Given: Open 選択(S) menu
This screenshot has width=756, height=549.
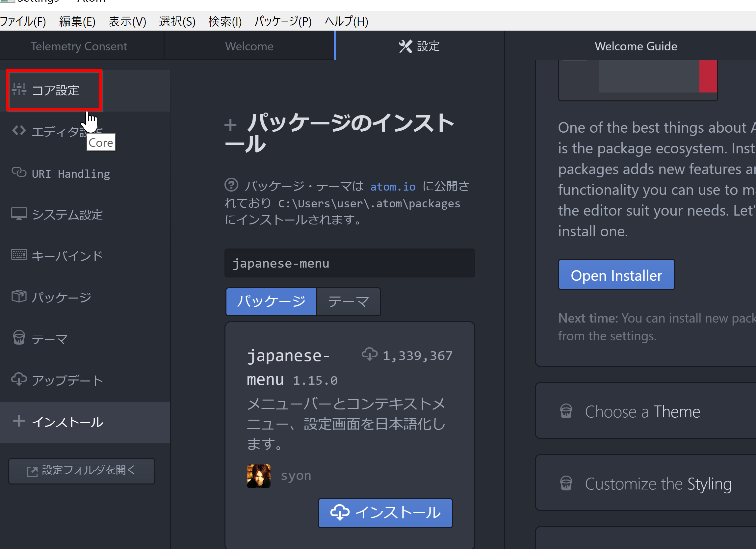Looking at the screenshot, I should (177, 22).
